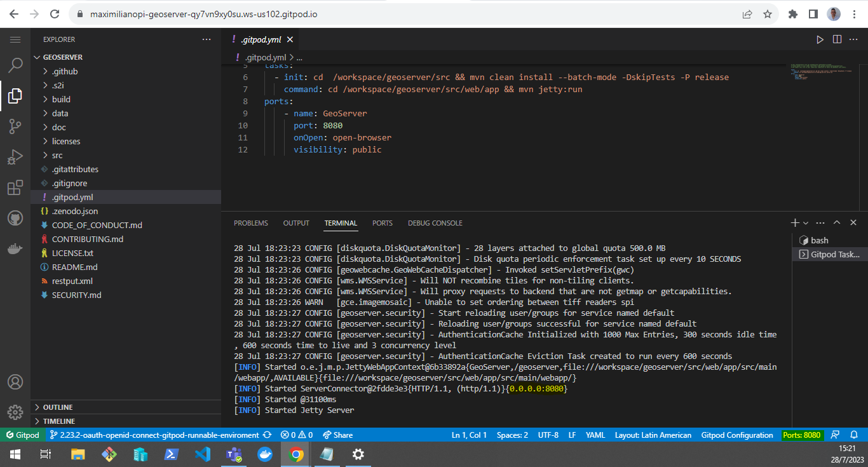Split the editor right
This screenshot has width=868, height=467.
coord(837,39)
